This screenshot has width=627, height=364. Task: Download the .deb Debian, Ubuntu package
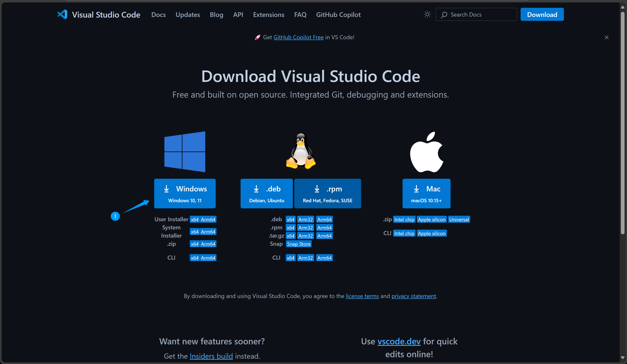tap(267, 194)
